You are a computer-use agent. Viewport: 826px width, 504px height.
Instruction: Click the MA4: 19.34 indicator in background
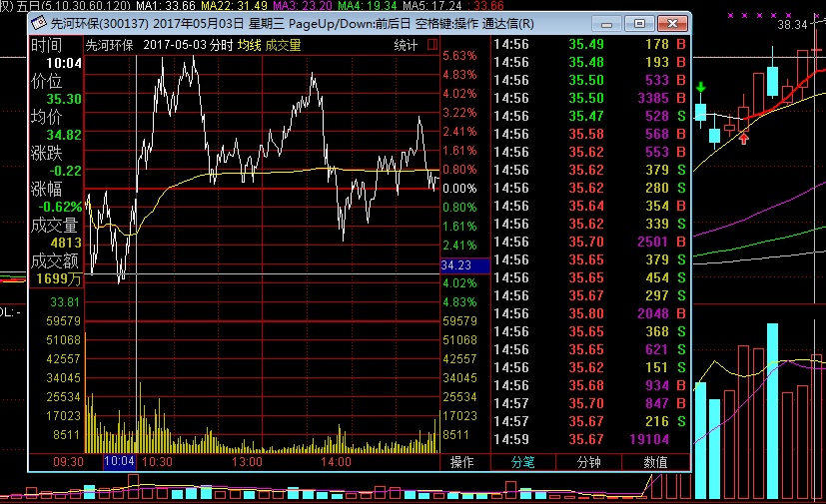368,6
